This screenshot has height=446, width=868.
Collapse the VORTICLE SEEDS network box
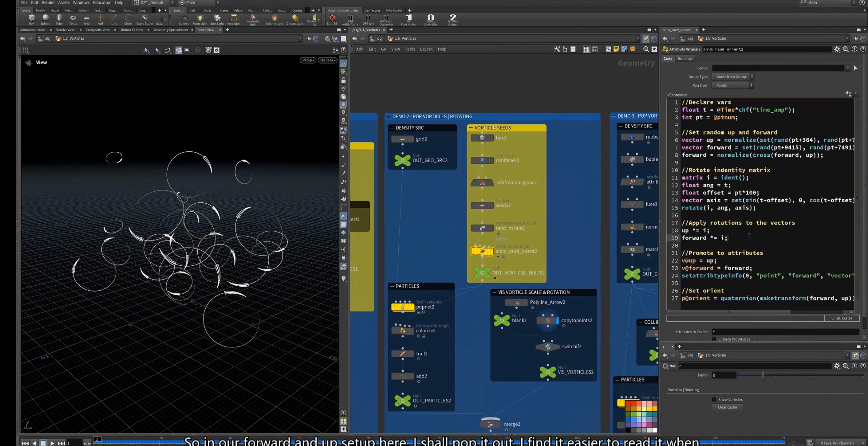tap(471, 127)
